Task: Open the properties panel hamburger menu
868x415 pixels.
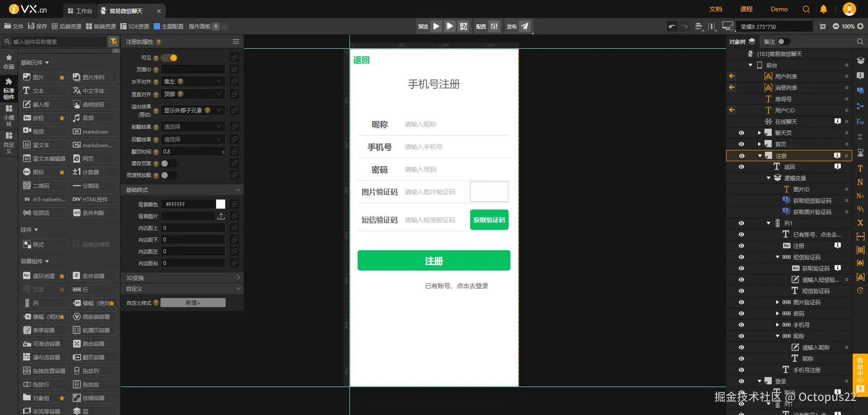Action: [x=236, y=42]
